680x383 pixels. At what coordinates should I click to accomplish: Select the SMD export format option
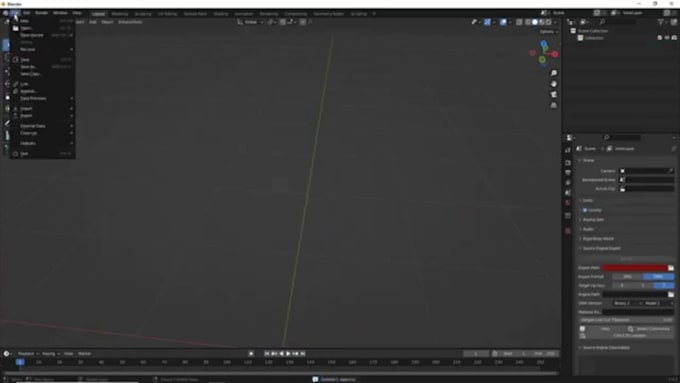click(x=628, y=277)
